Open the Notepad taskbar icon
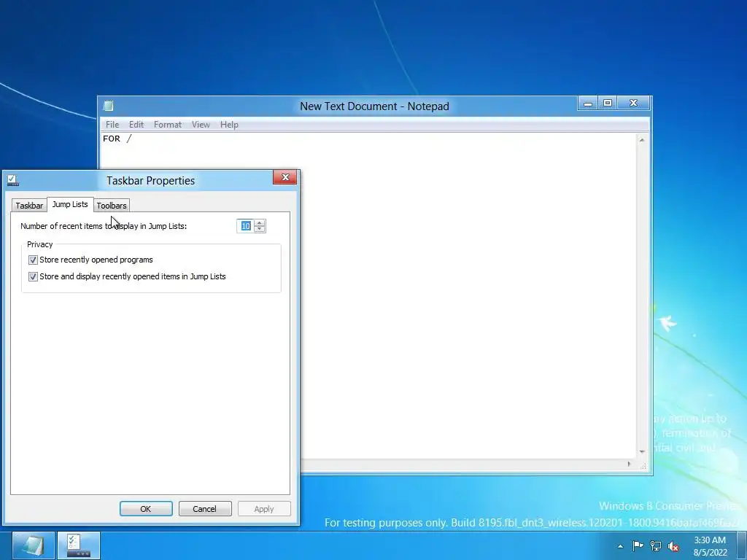The height and width of the screenshot is (560, 747). pos(33,545)
